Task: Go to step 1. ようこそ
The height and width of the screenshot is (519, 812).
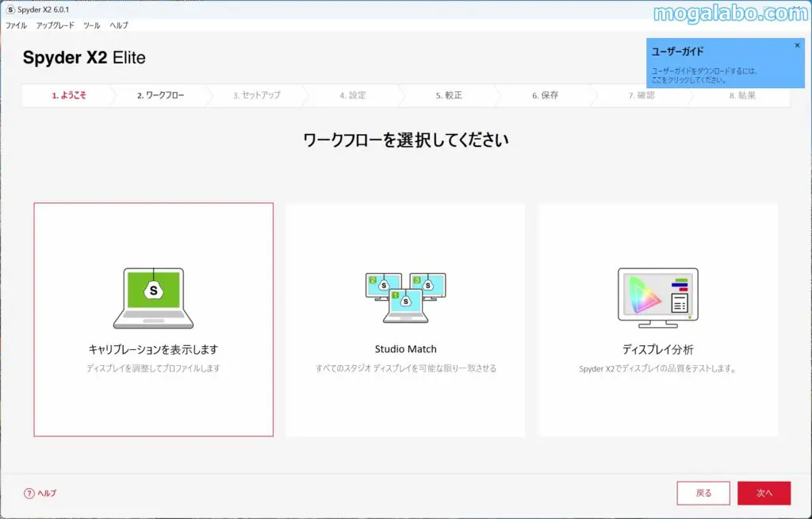Action: 69,95
